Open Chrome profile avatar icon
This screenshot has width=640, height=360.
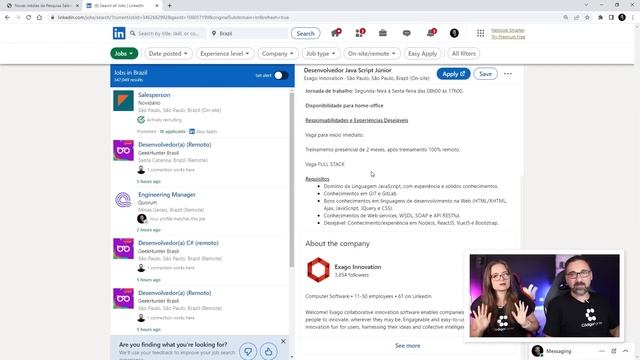pos(622,17)
